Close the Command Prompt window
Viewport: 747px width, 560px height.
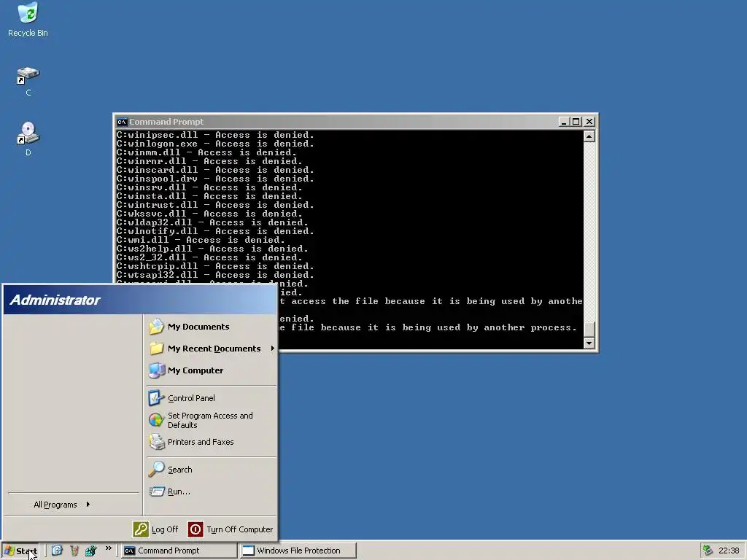(x=589, y=122)
